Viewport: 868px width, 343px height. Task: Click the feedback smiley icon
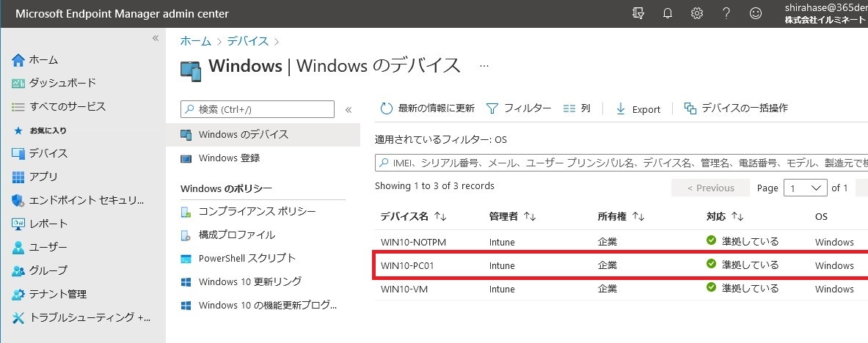pyautogui.click(x=755, y=13)
